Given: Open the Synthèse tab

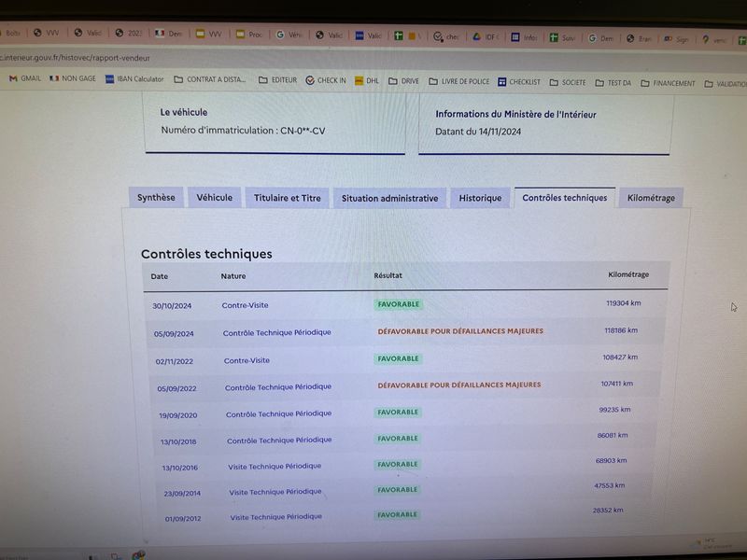Looking at the screenshot, I should (156, 197).
